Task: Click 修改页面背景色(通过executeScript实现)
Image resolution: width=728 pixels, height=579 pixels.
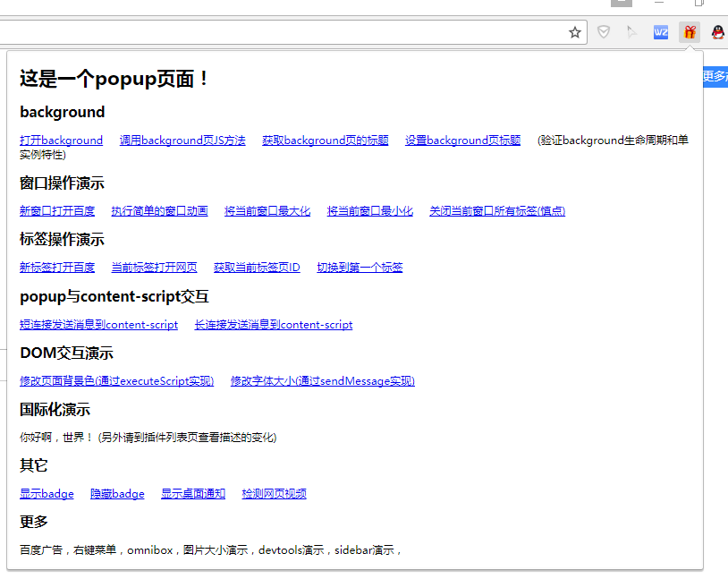Action: click(116, 380)
